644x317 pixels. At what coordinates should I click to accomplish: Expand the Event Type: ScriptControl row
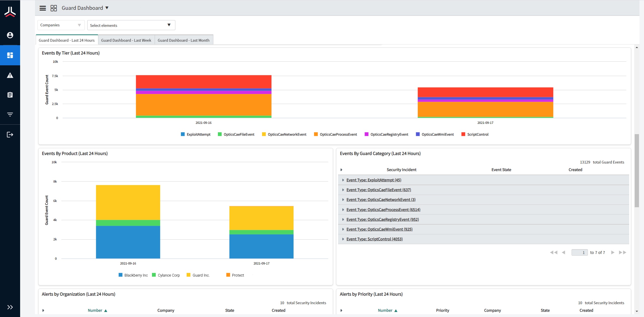(343, 239)
